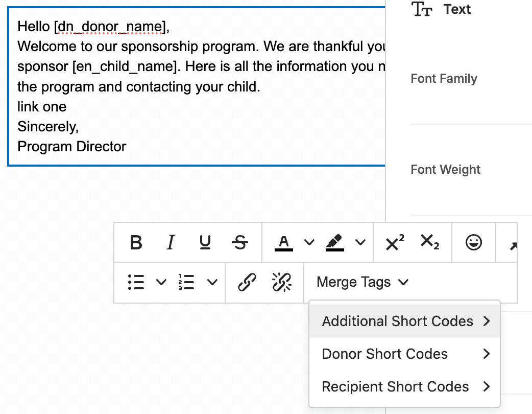Click on 'Sincerely,' line
The height and width of the screenshot is (414, 532).
48,127
